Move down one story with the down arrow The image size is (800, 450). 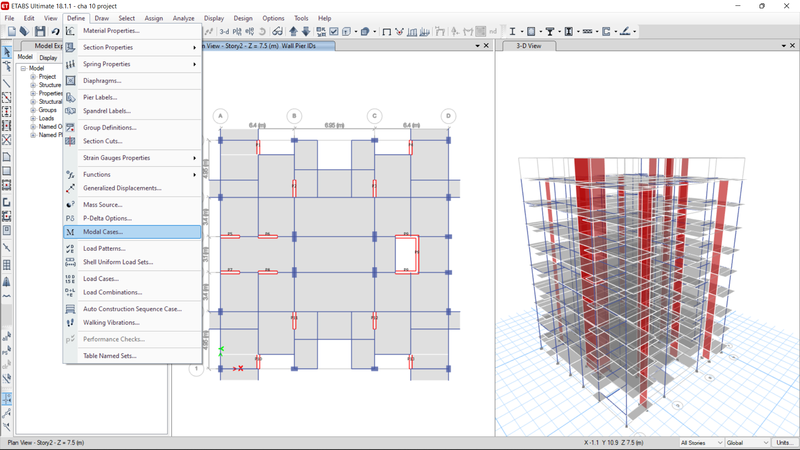[306, 32]
